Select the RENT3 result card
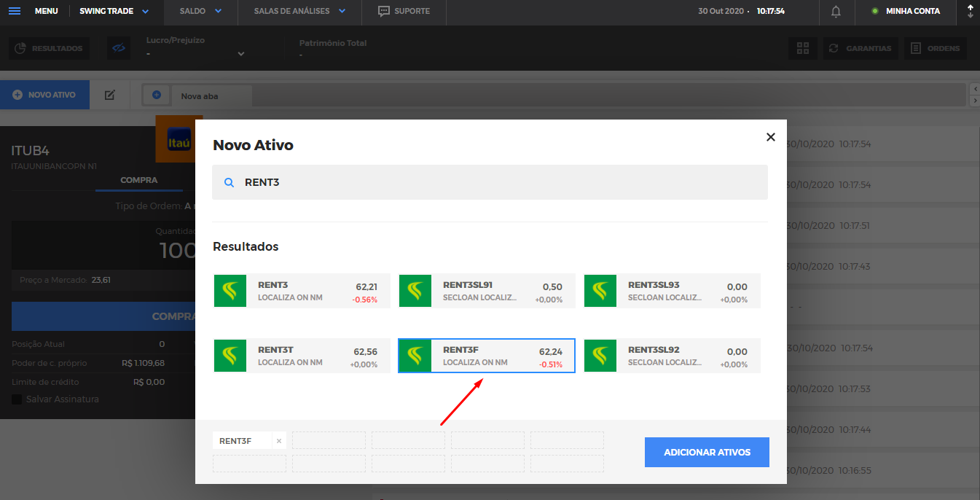The height and width of the screenshot is (500, 980). pyautogui.click(x=302, y=291)
